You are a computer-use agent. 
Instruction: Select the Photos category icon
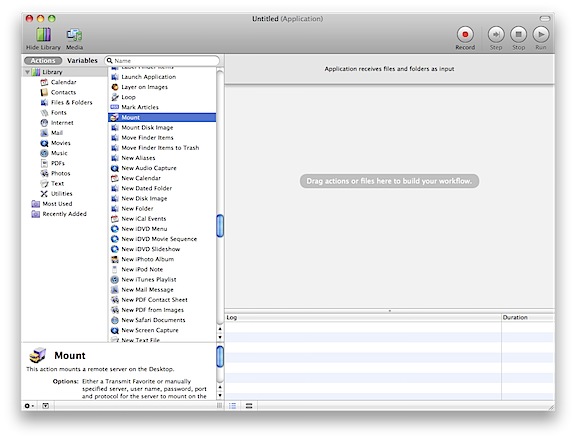point(44,173)
